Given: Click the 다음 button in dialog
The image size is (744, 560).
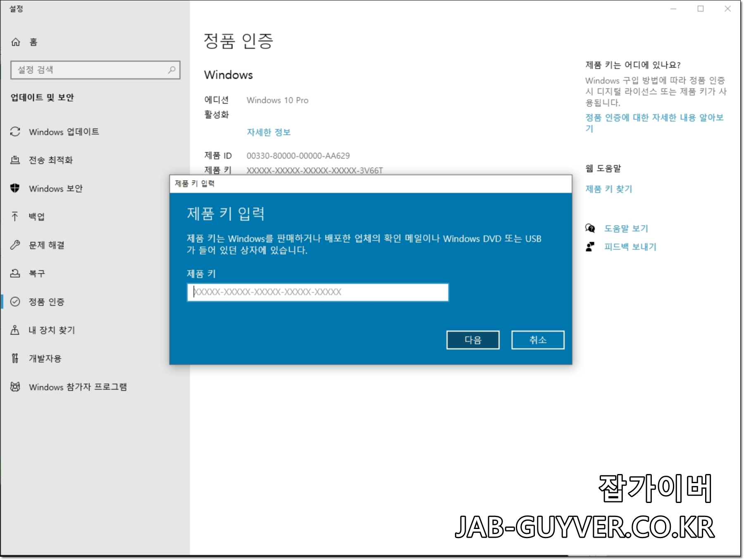Looking at the screenshot, I should 473,340.
